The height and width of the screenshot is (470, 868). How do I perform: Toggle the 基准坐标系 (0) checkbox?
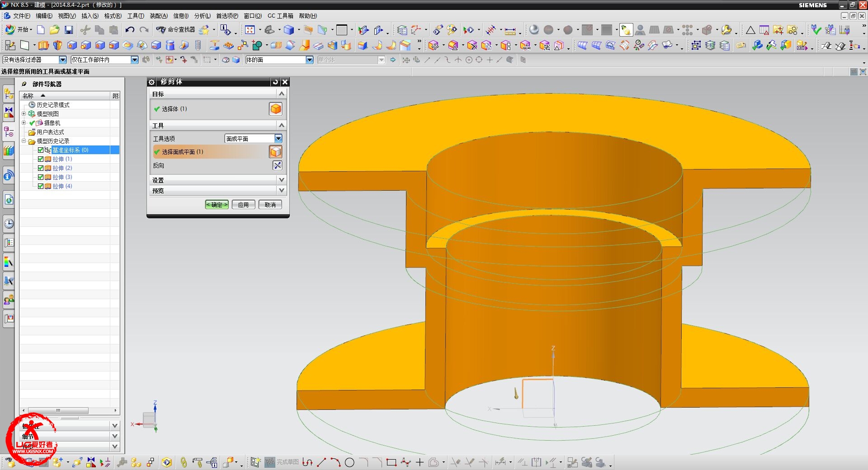pos(41,150)
